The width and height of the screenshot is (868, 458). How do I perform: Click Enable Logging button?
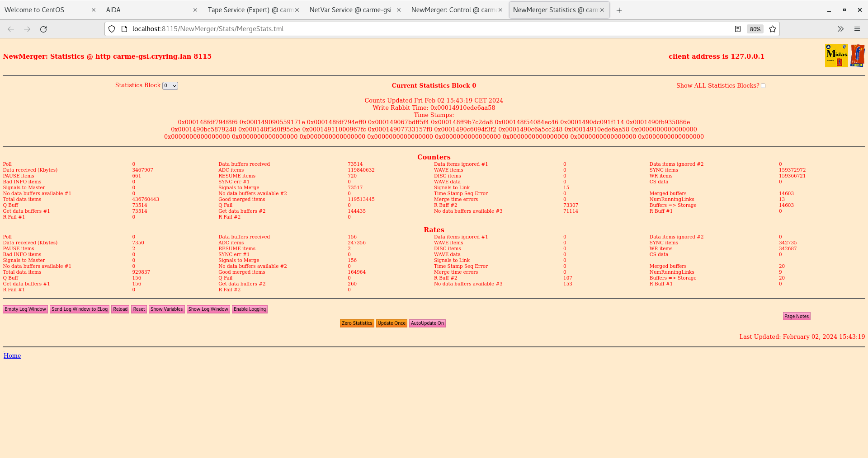pyautogui.click(x=250, y=309)
